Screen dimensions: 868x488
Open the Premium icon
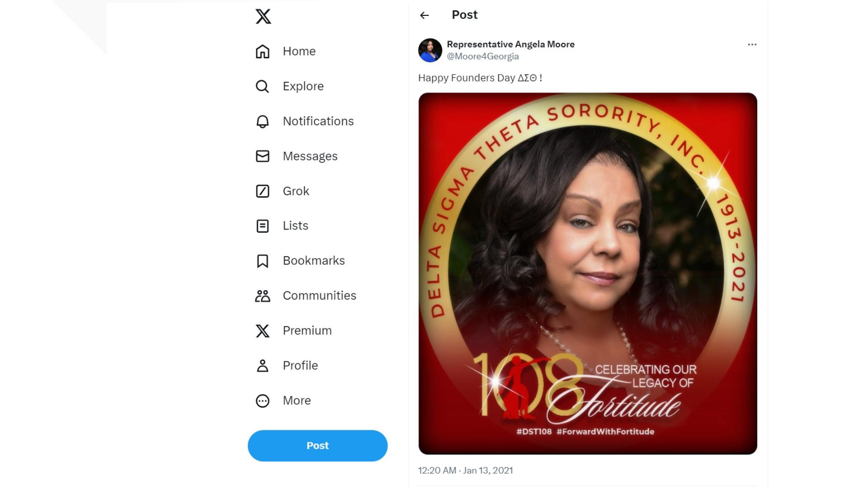pos(263,330)
